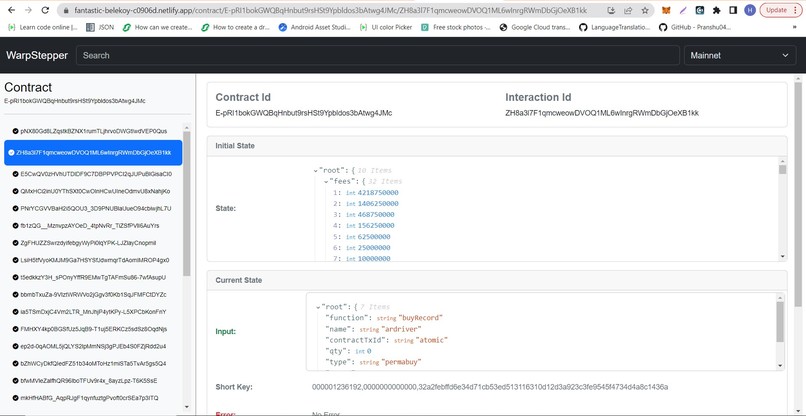This screenshot has width=806, height=416.
Task: Open the H profile avatar
Action: point(750,10)
